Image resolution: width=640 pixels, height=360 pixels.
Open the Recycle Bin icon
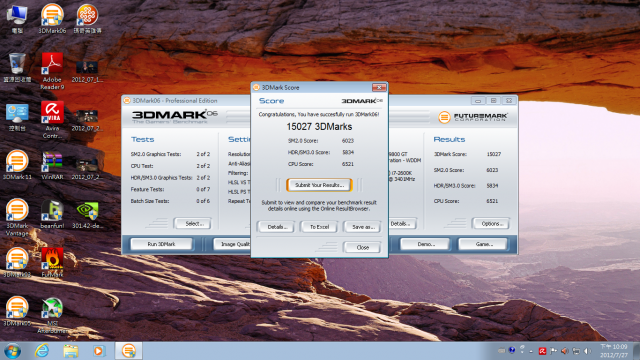[17, 68]
